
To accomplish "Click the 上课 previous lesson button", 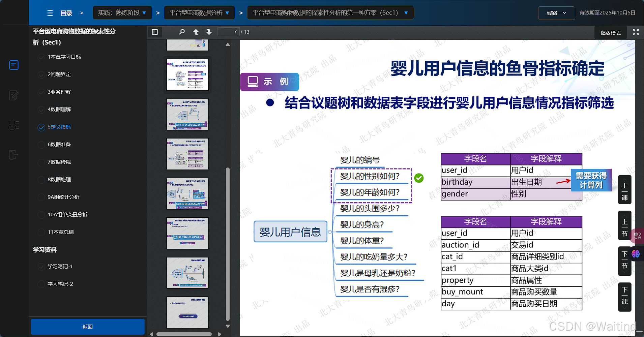I will point(624,190).
